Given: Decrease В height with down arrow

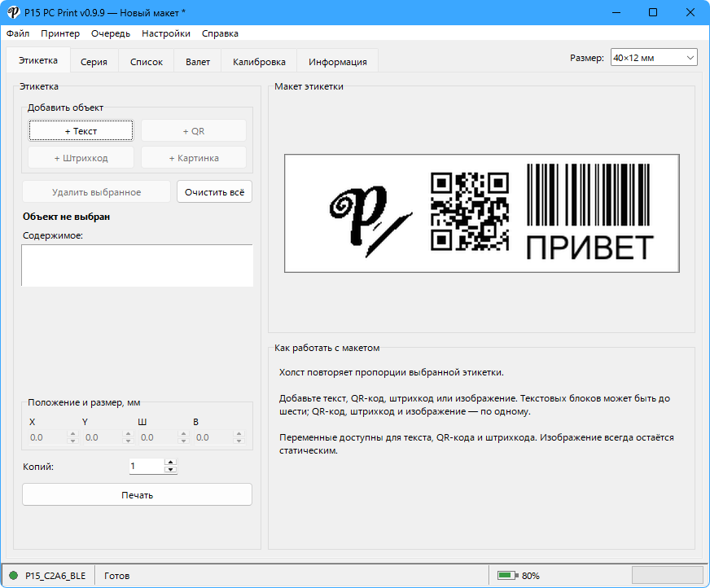Looking at the screenshot, I should [239, 441].
